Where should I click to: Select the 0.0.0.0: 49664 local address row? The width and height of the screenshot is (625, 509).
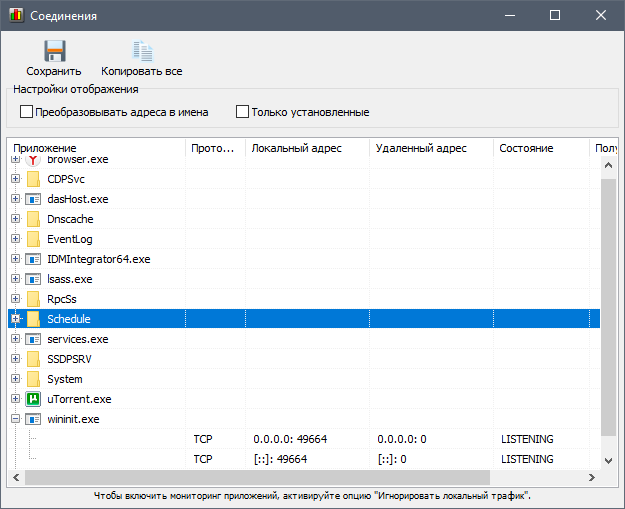click(x=290, y=439)
